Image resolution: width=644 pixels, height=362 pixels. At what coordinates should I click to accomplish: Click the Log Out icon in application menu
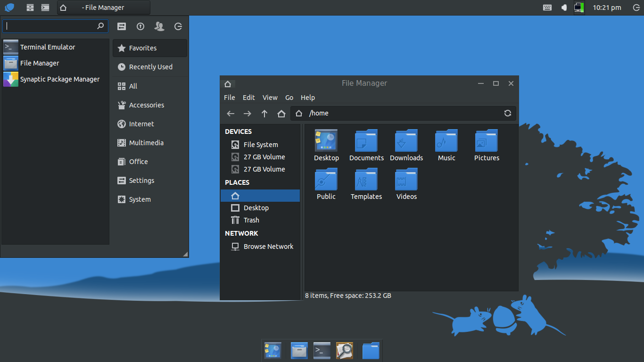pyautogui.click(x=178, y=26)
